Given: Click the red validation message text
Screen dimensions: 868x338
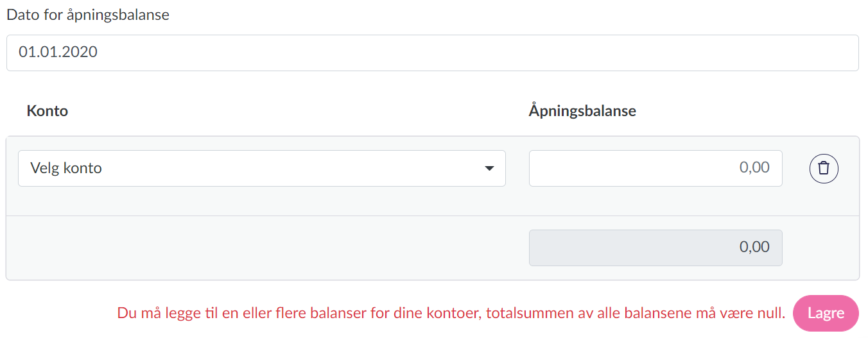Looking at the screenshot, I should pyautogui.click(x=451, y=314).
